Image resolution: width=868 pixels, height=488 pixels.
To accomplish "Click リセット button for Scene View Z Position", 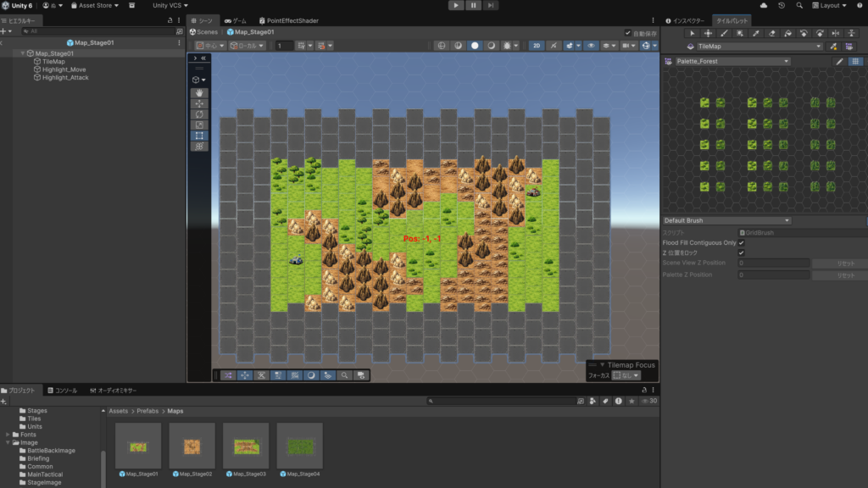I will pyautogui.click(x=837, y=263).
